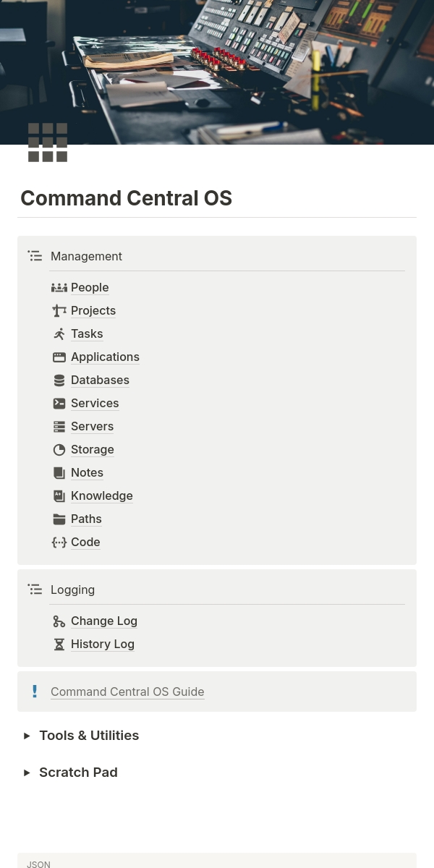
Task: Click the Databases stack icon
Action: [59, 380]
